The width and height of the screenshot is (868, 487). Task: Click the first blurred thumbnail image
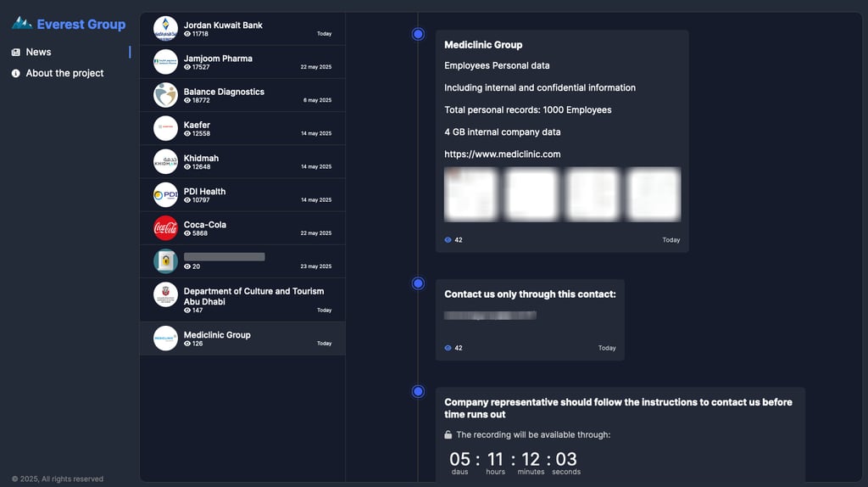pos(470,194)
